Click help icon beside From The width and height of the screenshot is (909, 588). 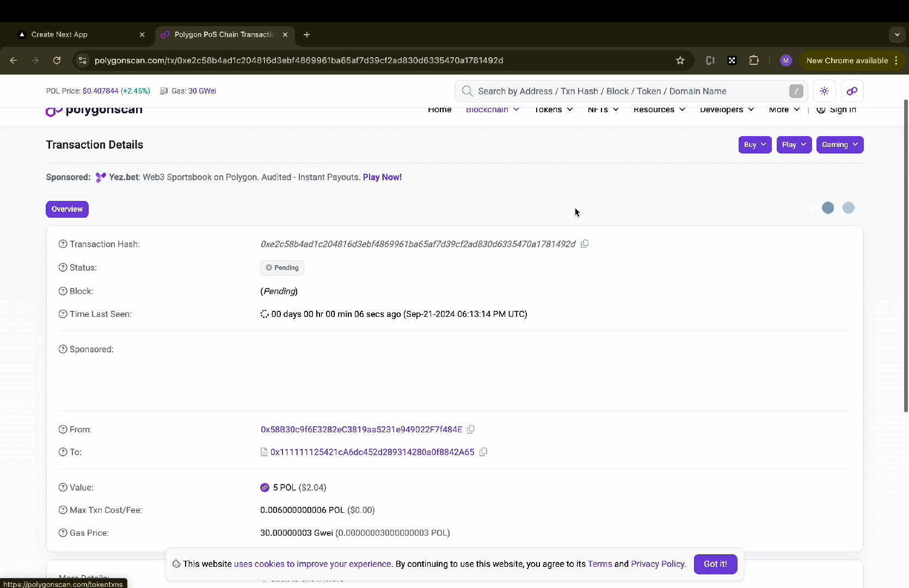tap(63, 430)
